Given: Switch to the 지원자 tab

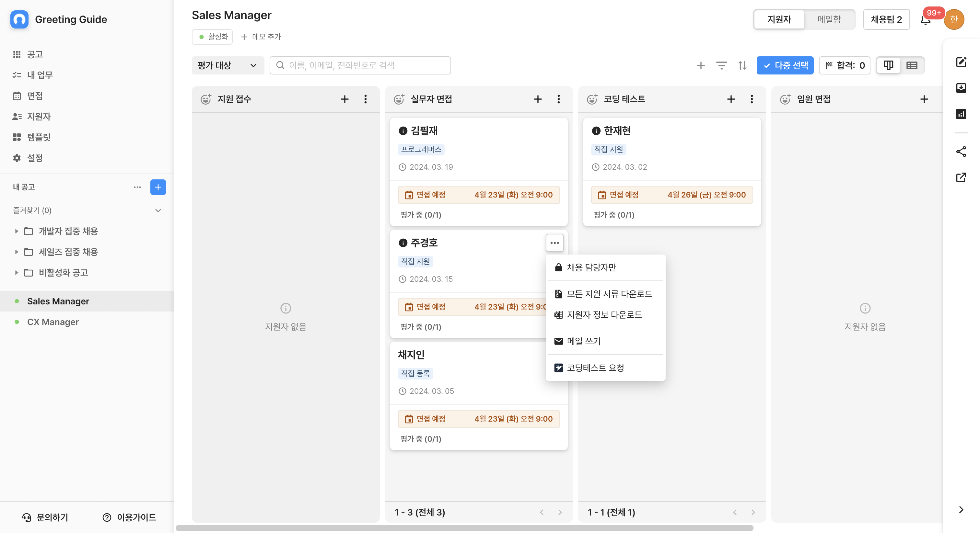Looking at the screenshot, I should tap(779, 19).
